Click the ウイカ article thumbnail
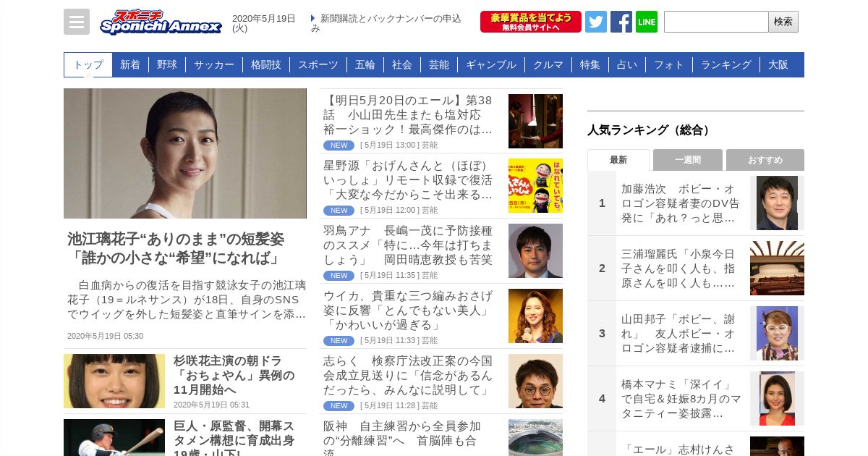Viewport: 868px width, 456px height. (x=535, y=316)
